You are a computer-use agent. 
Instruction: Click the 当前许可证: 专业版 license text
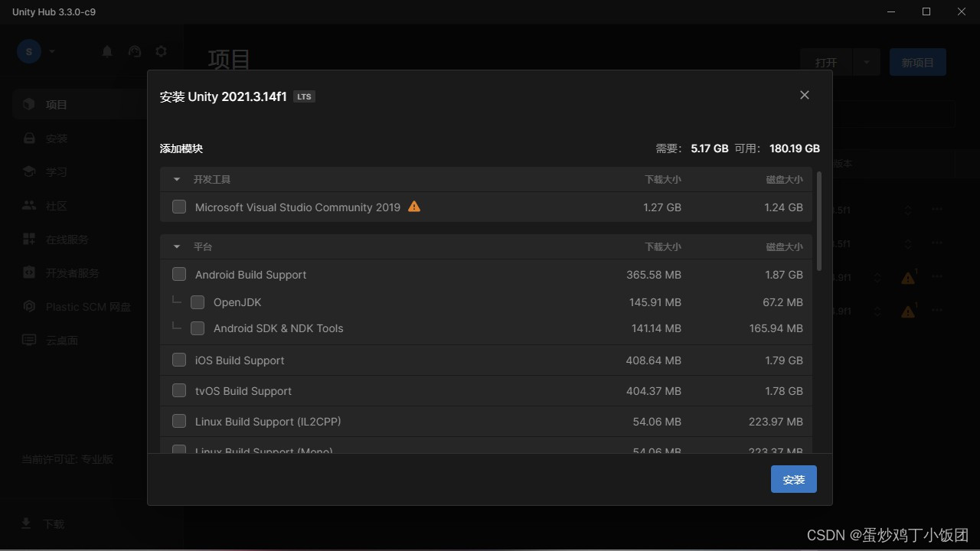(67, 459)
